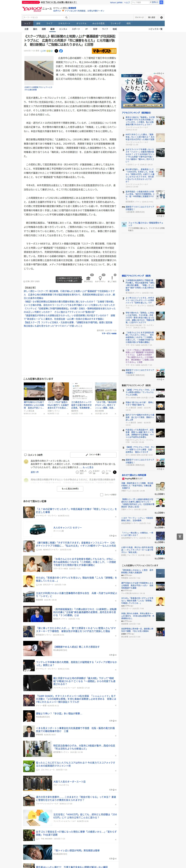This screenshot has width=186, height=868.
Task: Focus the キーワードを入力 search field
Action: pyautogui.click(x=44, y=17)
